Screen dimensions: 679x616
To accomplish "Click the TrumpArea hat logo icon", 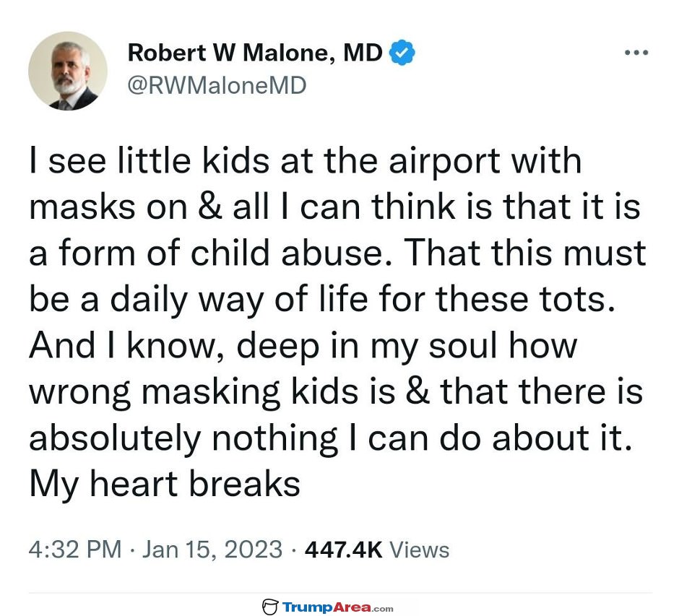I will pyautogui.click(x=270, y=607).
